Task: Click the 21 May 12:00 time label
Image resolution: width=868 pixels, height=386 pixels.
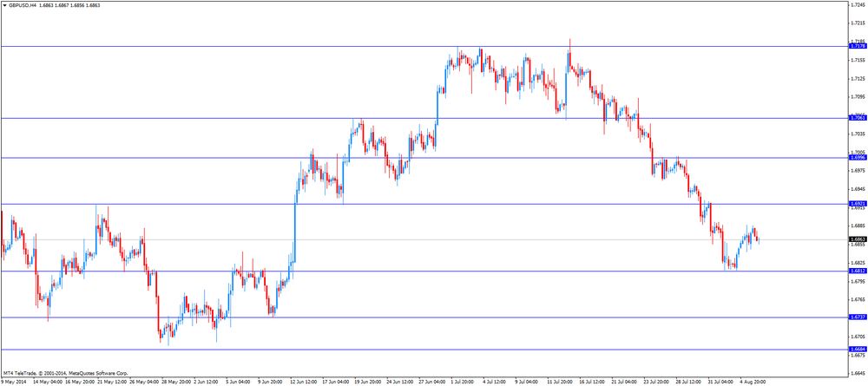Action: (112, 382)
